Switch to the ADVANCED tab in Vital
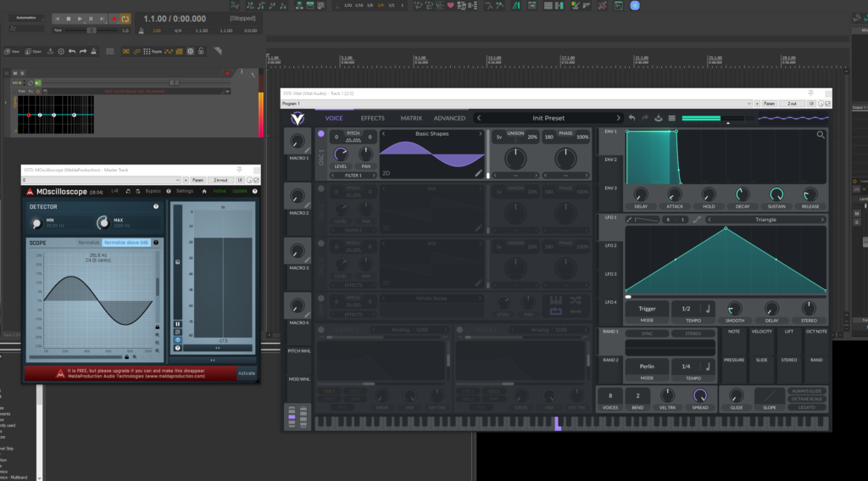Viewport: 868px width, 481px height. coord(449,118)
